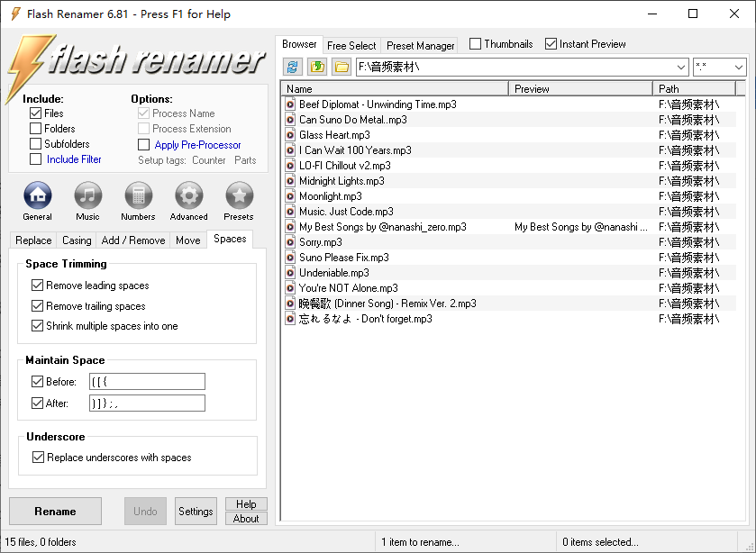Click the file icon for Undeniable.mp3
This screenshot has height=553, width=756.
point(290,273)
